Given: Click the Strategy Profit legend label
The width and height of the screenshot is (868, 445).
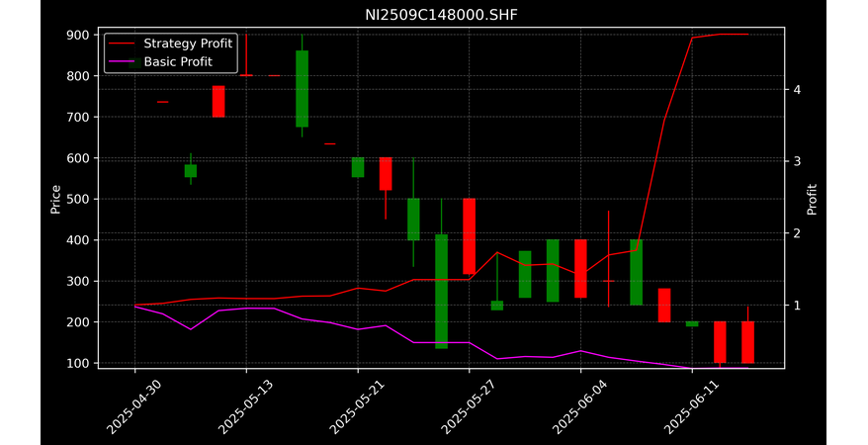Looking at the screenshot, I should point(188,44).
